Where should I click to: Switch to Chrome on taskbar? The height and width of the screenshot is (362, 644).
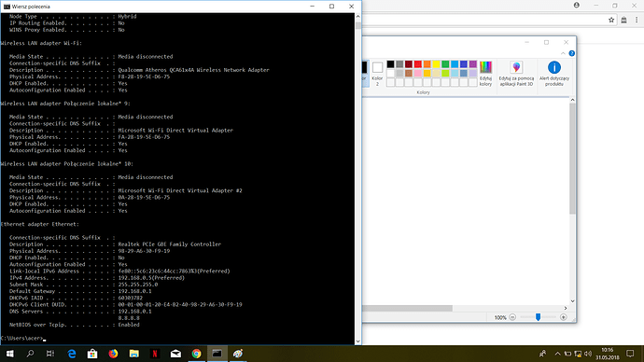coord(196,354)
